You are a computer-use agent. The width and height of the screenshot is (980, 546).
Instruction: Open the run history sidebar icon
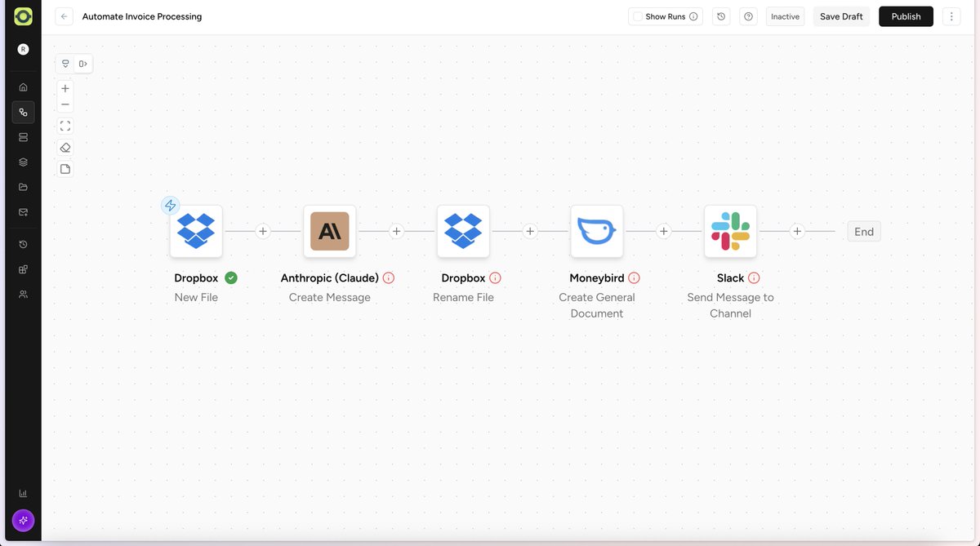[x=23, y=244]
